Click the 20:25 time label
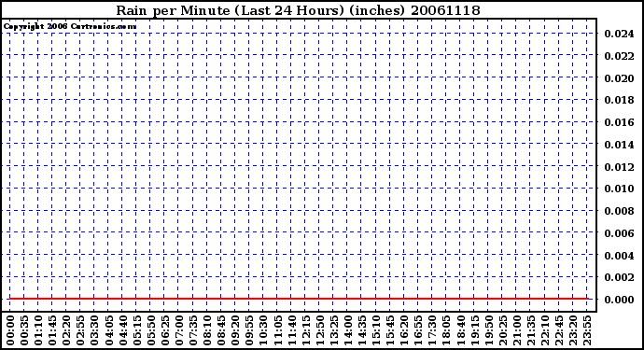The image size is (644, 350). (502, 330)
